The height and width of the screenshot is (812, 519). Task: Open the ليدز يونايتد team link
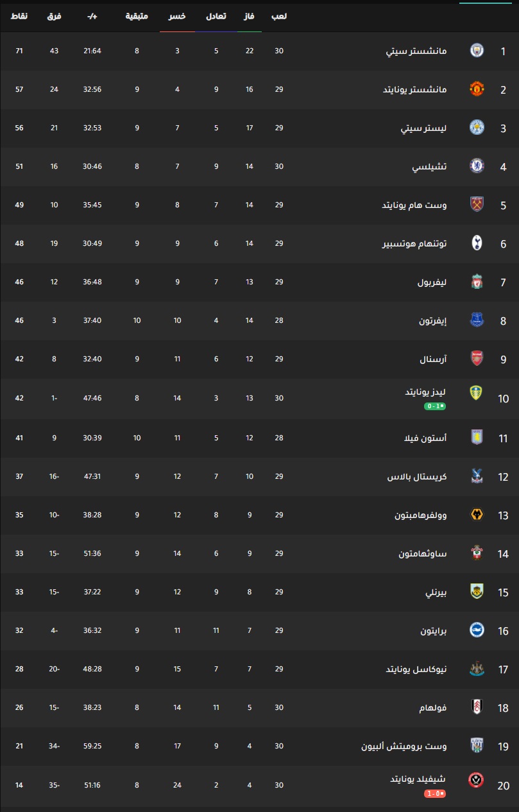pyautogui.click(x=426, y=392)
